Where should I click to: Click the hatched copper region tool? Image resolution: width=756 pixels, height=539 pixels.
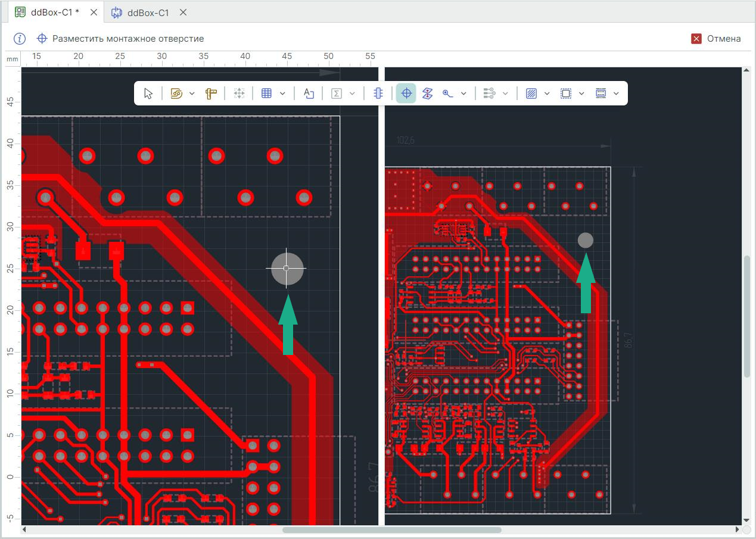tap(532, 94)
